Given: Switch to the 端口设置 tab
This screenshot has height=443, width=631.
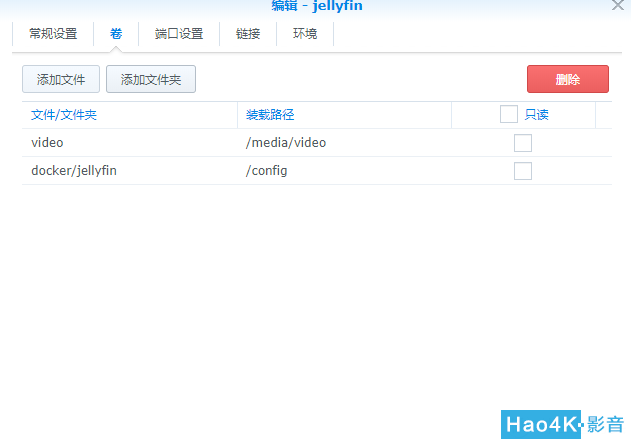Looking at the screenshot, I should [x=179, y=34].
